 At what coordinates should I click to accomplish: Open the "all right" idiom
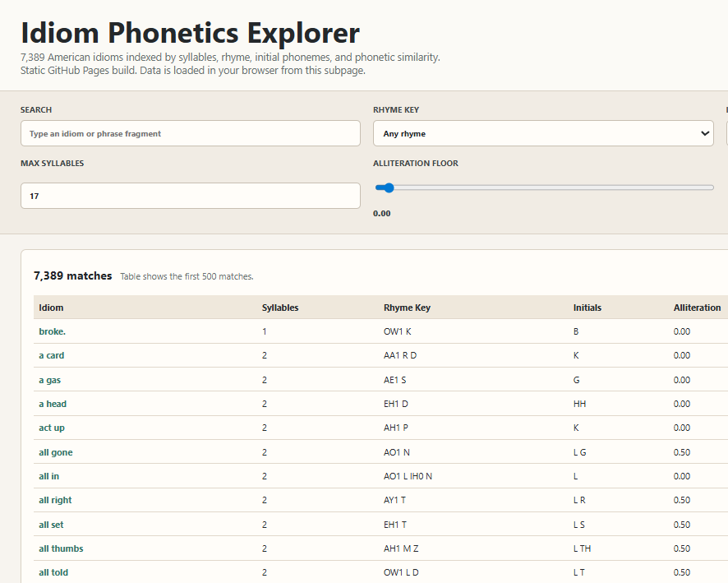[54, 500]
